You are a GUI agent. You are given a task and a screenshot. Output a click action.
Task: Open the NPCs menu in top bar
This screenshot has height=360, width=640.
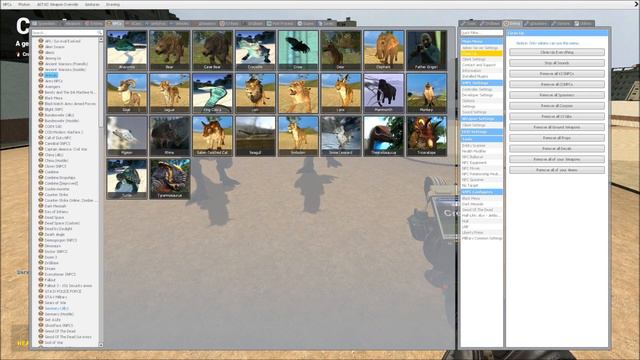(x=7, y=4)
